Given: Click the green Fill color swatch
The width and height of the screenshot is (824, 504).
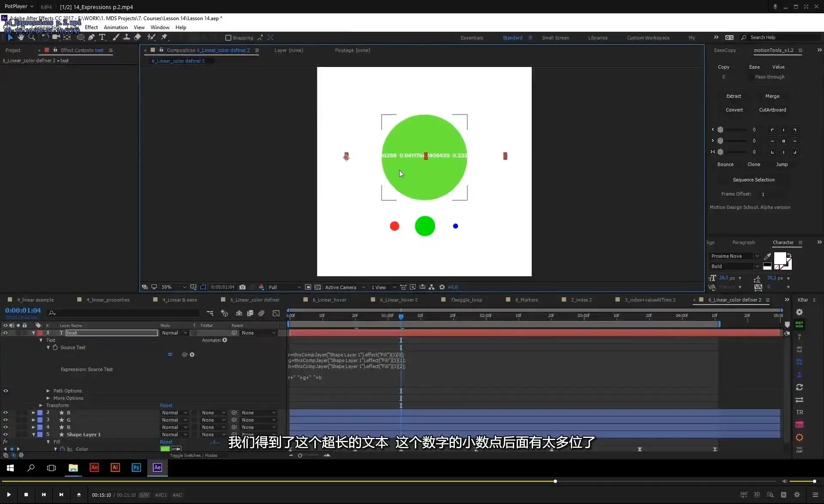Looking at the screenshot, I should pos(165,449).
